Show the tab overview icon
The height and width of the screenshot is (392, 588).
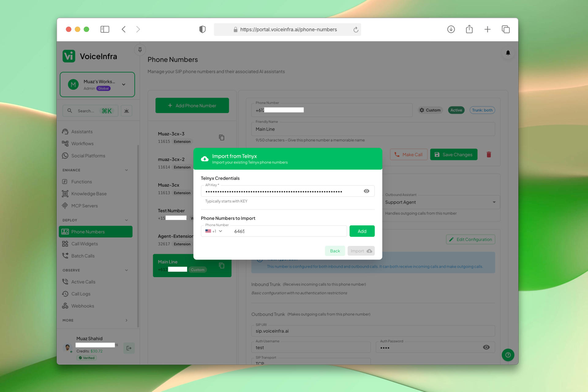click(506, 29)
